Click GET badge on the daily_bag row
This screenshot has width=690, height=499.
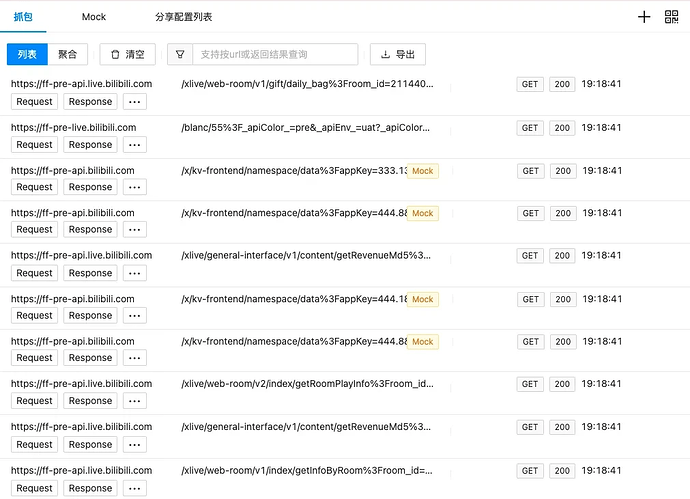pyautogui.click(x=530, y=84)
